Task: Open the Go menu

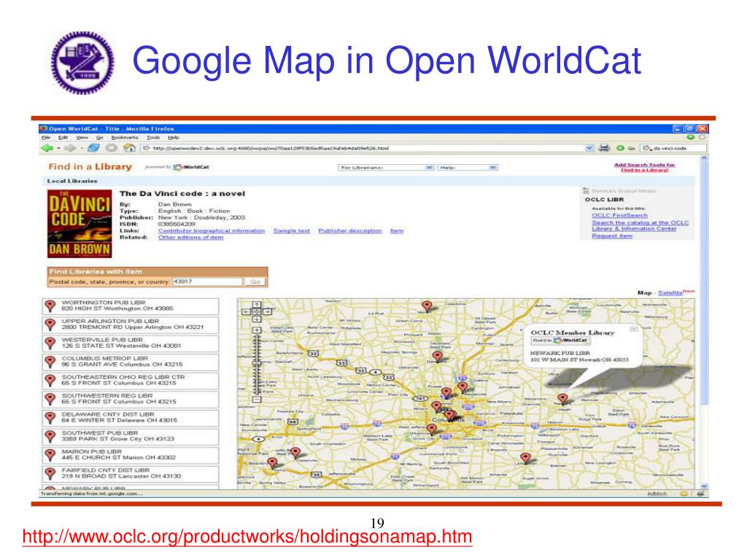Action: coord(99,138)
